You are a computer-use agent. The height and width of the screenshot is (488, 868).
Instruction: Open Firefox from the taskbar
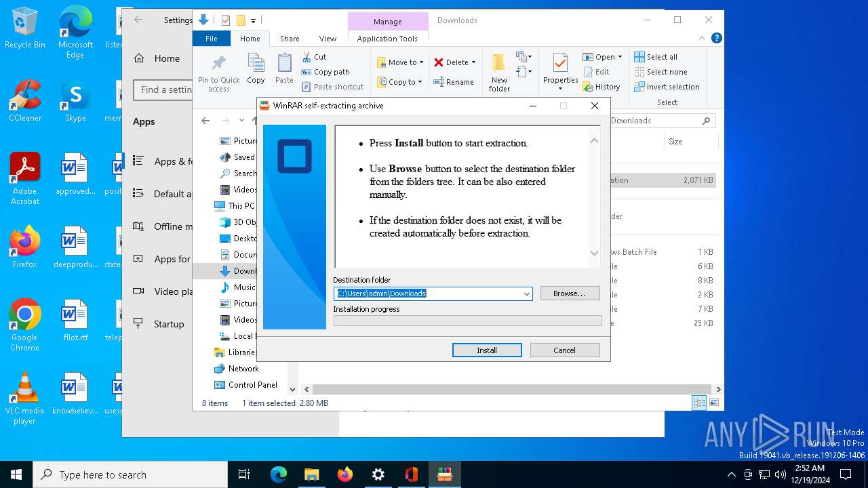point(345,474)
